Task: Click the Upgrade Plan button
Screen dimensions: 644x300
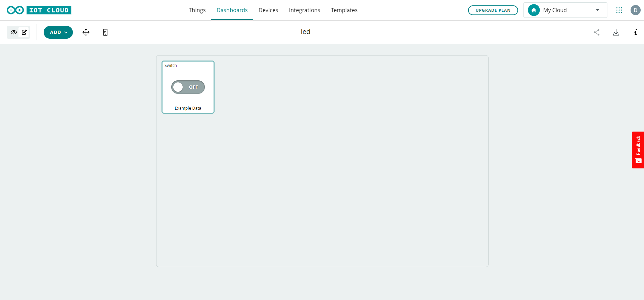Action: pos(493,10)
